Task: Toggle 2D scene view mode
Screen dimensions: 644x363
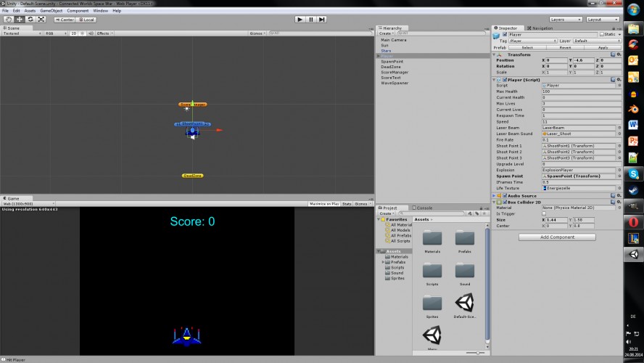Action: [73, 33]
